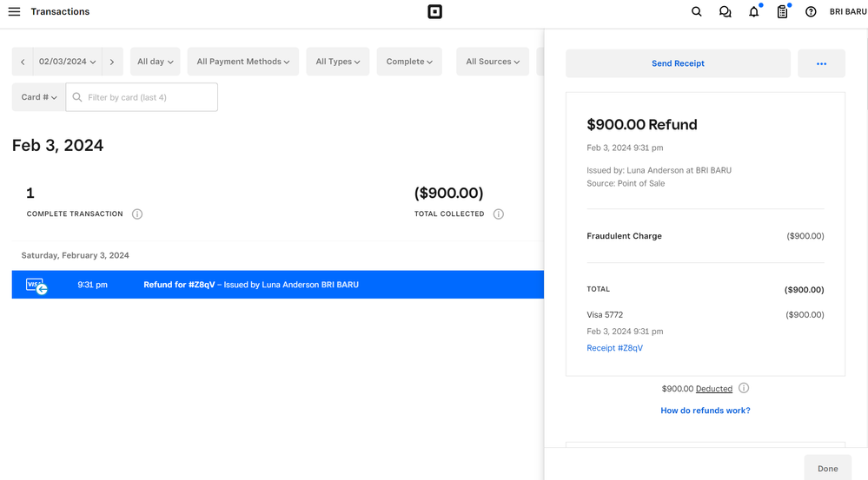Click the Send Receipt button
The height and width of the screenshot is (480, 868).
click(x=678, y=63)
